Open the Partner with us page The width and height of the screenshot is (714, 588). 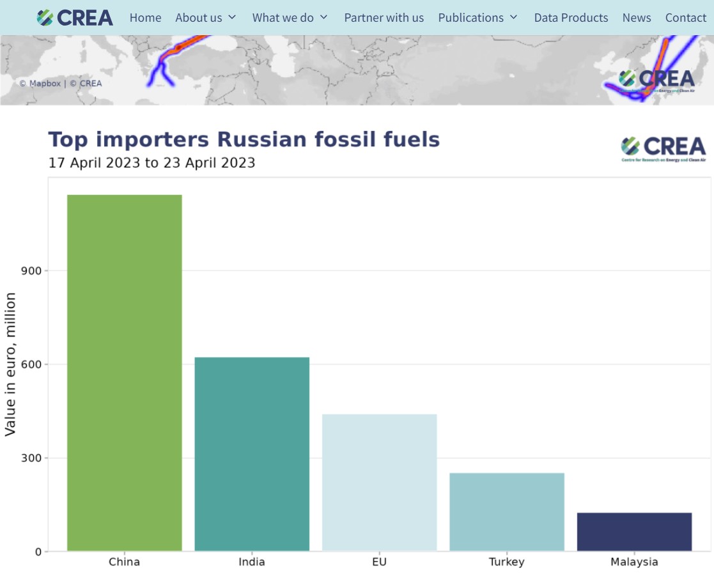click(384, 18)
